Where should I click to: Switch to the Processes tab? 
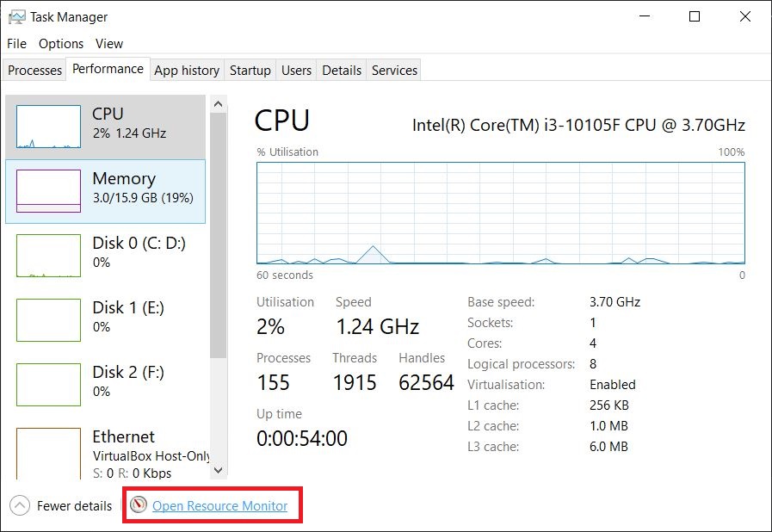tap(35, 71)
